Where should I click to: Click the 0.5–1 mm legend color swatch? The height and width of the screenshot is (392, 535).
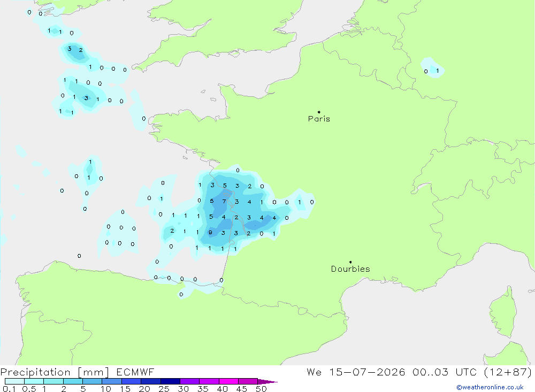coord(34,381)
